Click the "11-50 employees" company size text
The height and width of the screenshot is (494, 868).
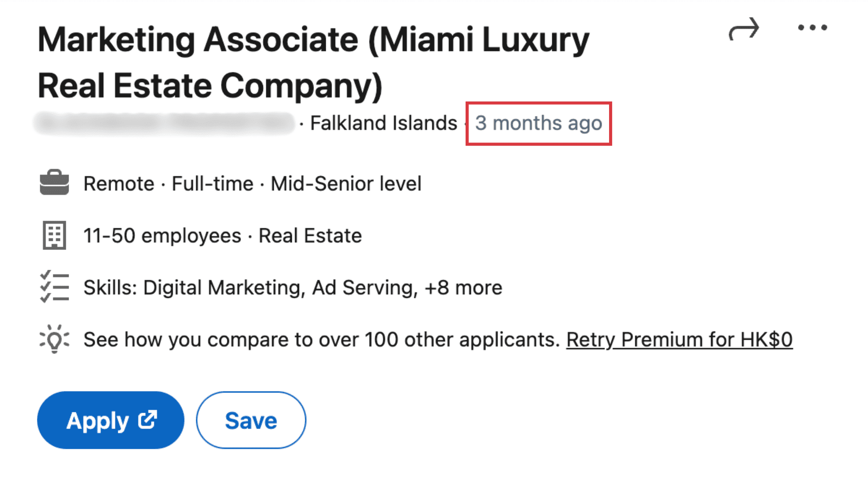[x=162, y=235]
